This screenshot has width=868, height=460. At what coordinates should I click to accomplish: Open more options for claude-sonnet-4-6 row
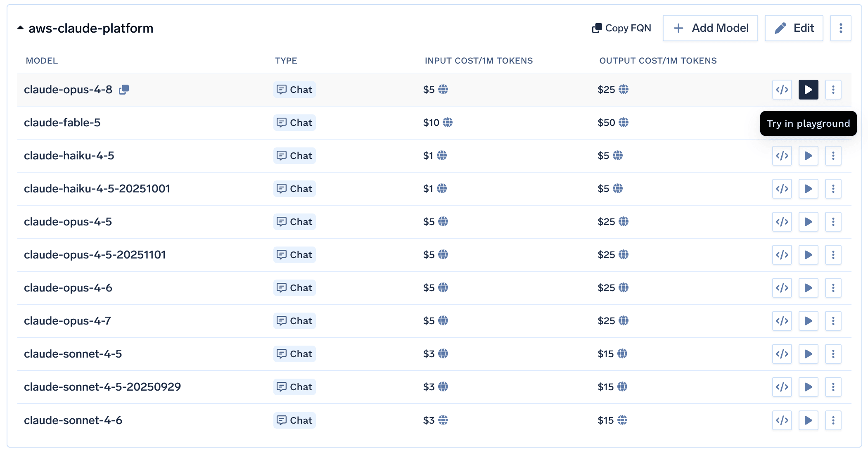[x=833, y=420]
